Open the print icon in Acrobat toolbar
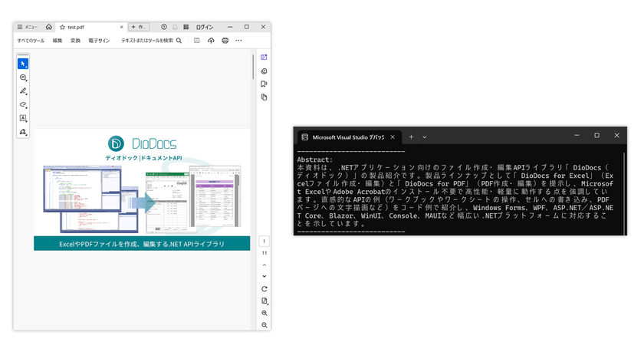The height and width of the screenshot is (362, 644). pos(225,40)
